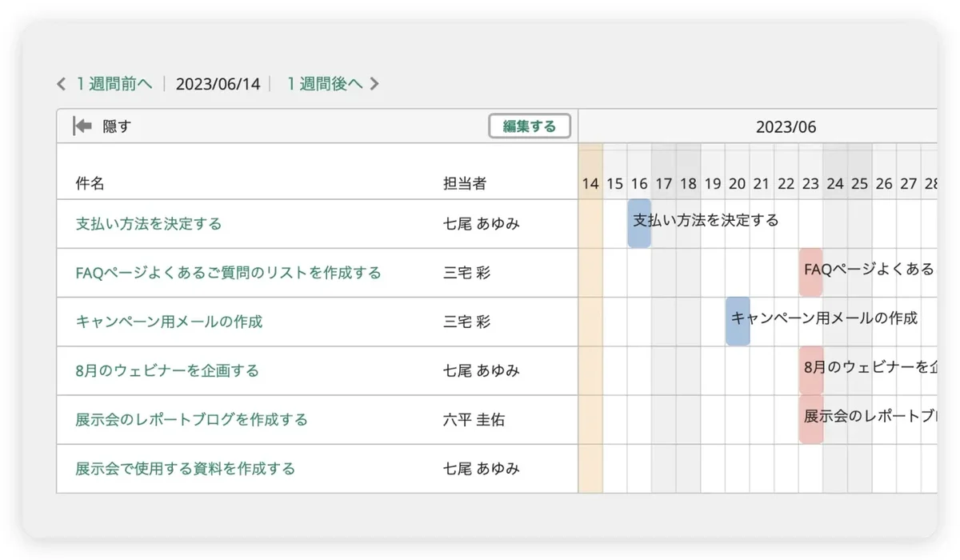
Task: Go to next week via 1週間後へ link
Action: pos(325,84)
